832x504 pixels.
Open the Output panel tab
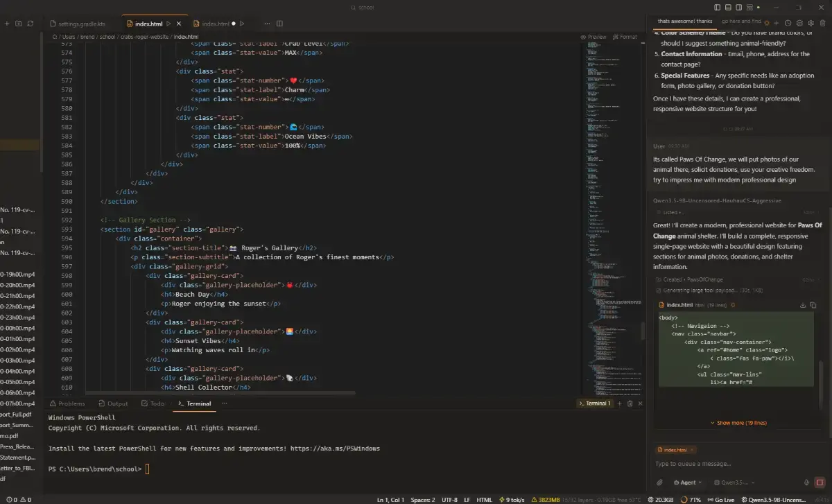tap(113, 403)
